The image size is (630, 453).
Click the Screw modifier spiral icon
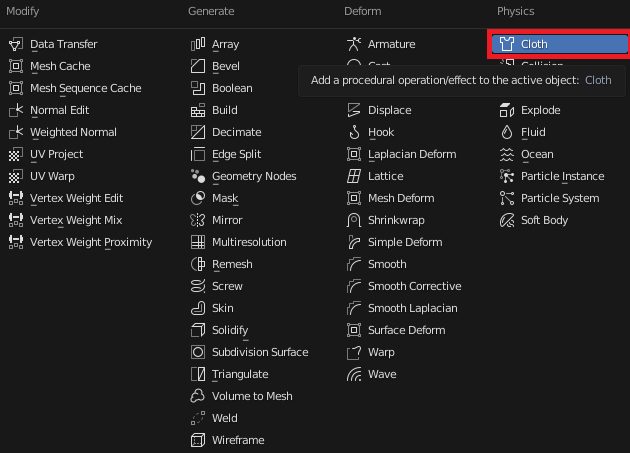(x=197, y=286)
